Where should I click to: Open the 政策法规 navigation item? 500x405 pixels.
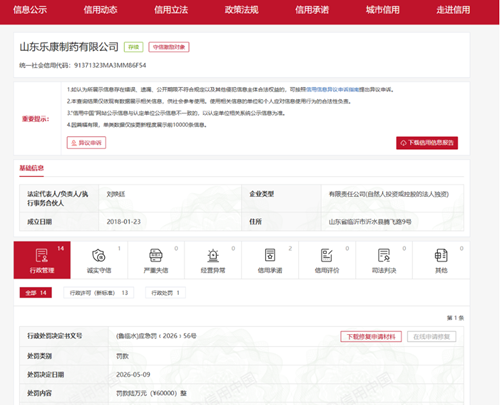pos(242,10)
